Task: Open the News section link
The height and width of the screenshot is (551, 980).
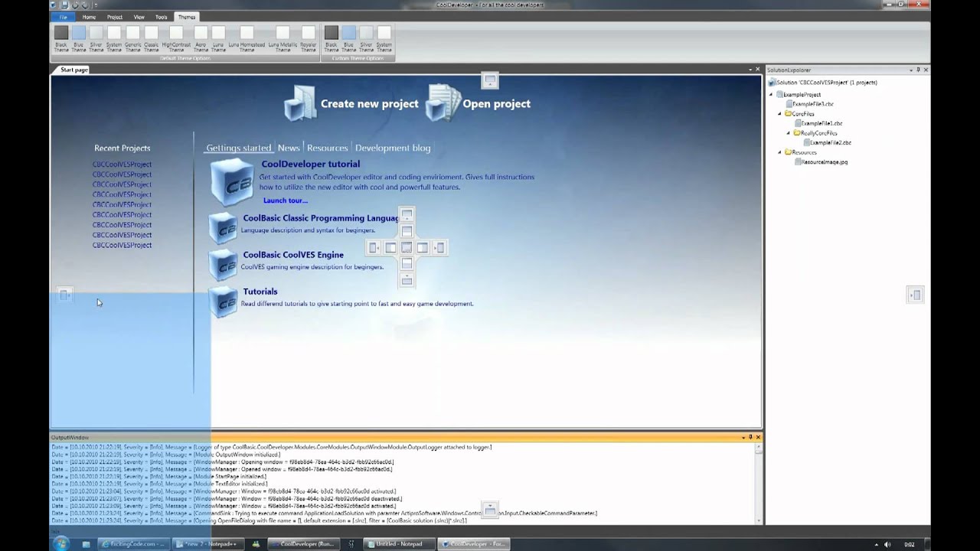Action: coord(289,148)
